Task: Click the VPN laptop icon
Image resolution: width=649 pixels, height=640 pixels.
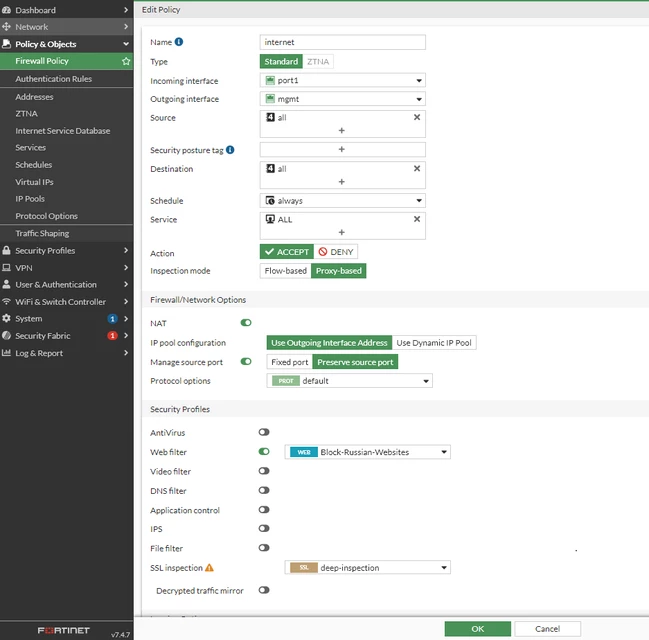Action: click(6, 268)
